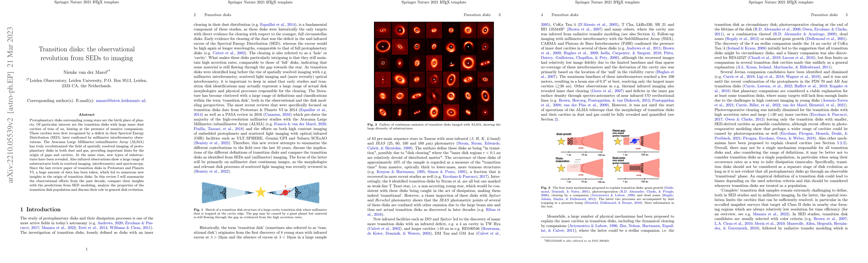Click the Fig. 1 transition disk sketch
Screen dimensions: 868x263
[260, 192]
